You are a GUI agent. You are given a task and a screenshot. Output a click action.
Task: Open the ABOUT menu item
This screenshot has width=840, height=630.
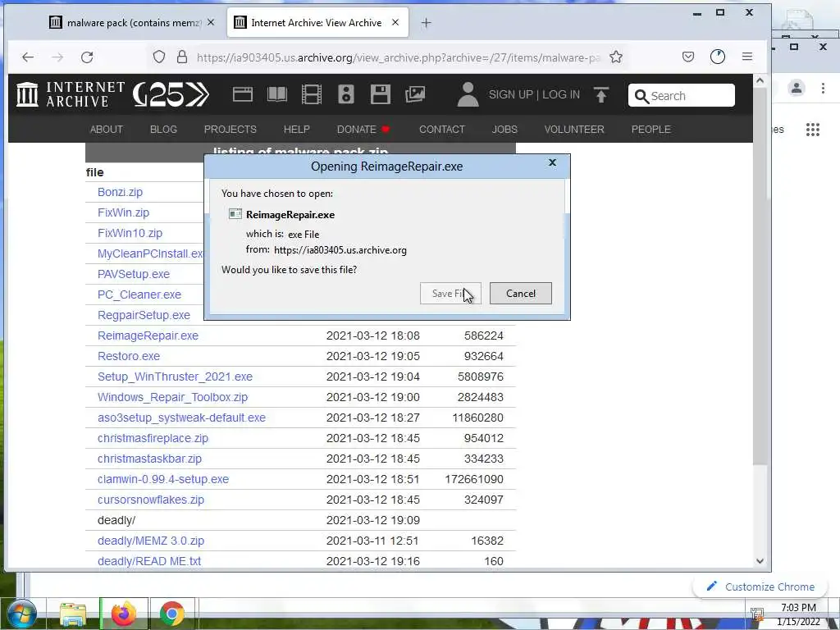tap(106, 129)
